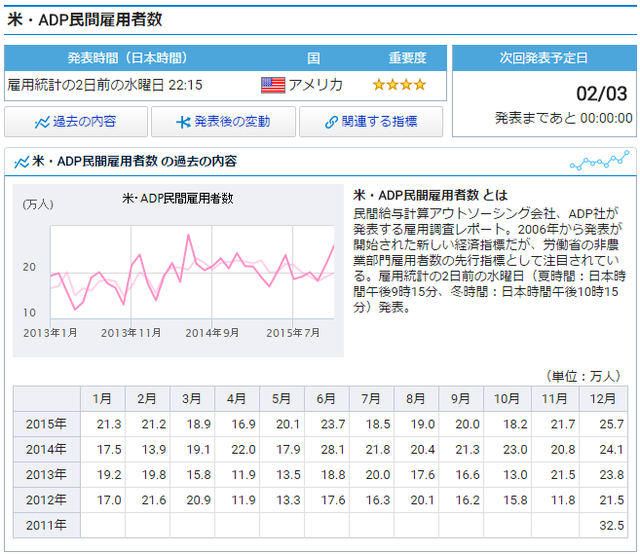The height and width of the screenshot is (554, 640).
Task: Click the 2015年7月 chart axis label
Action: 293,333
